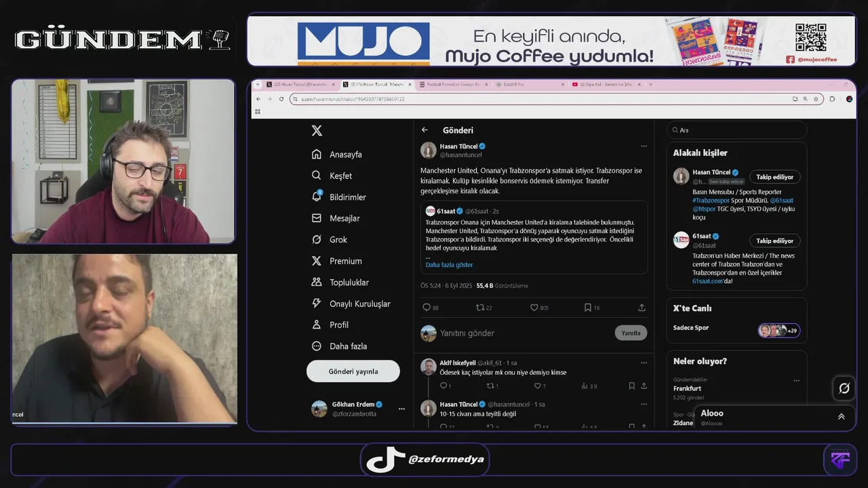Image resolution: width=868 pixels, height=488 pixels.
Task: Bookmark this page with star icon
Action: (x=816, y=99)
